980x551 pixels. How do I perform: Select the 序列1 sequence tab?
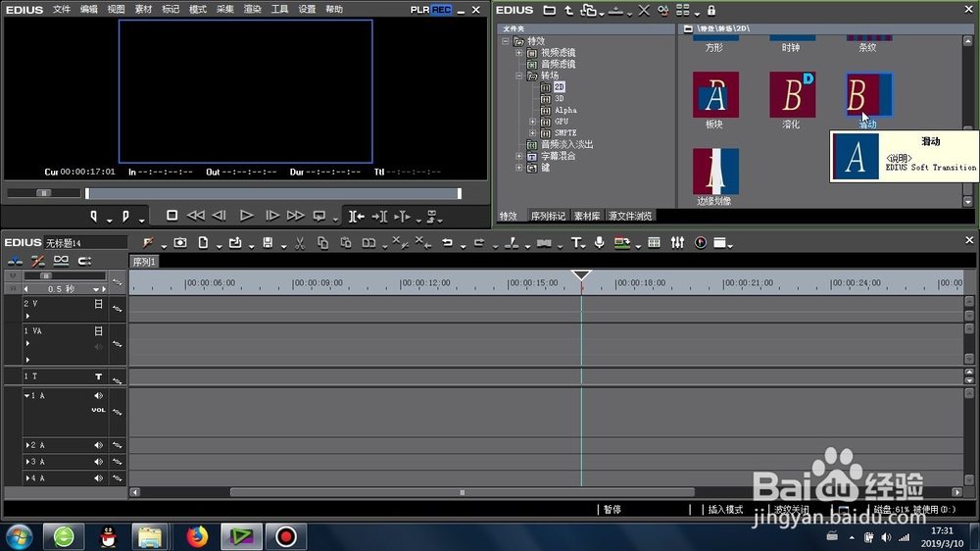pyautogui.click(x=144, y=262)
